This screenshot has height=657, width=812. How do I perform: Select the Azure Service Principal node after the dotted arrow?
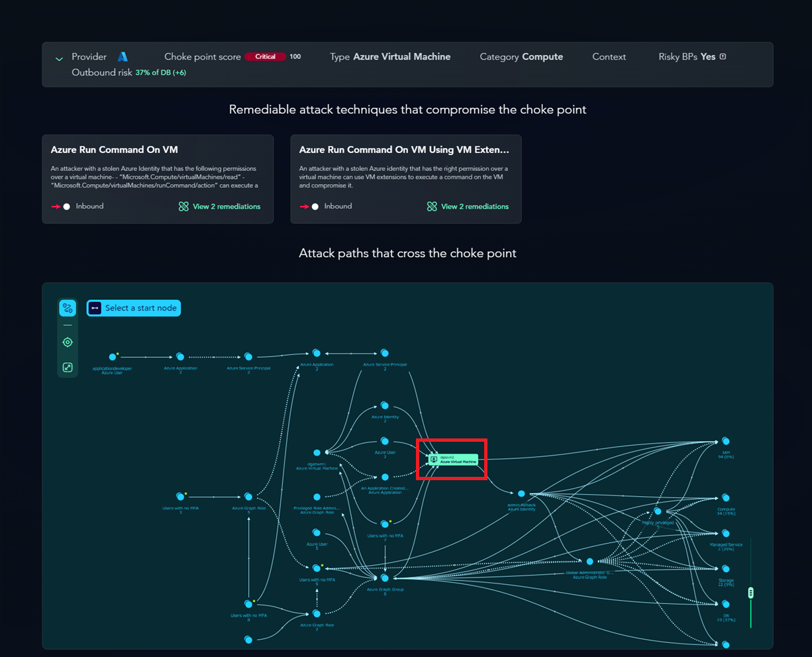pos(248,357)
